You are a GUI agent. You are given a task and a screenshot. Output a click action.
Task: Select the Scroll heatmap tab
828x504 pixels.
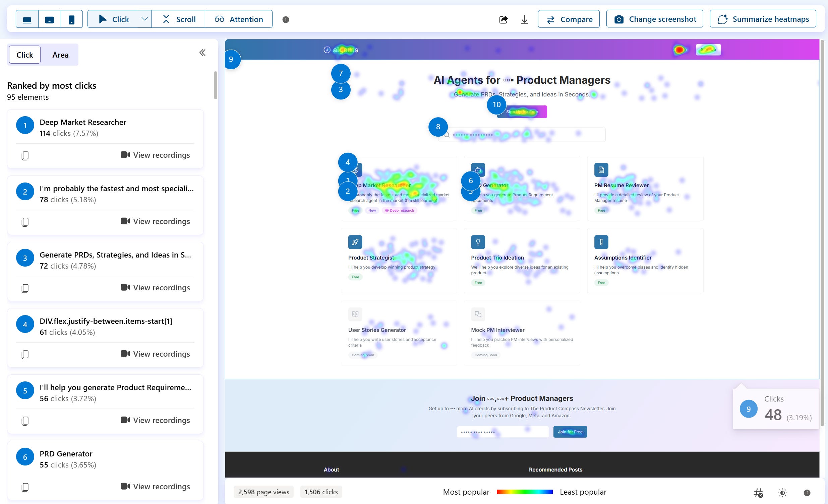click(x=179, y=19)
